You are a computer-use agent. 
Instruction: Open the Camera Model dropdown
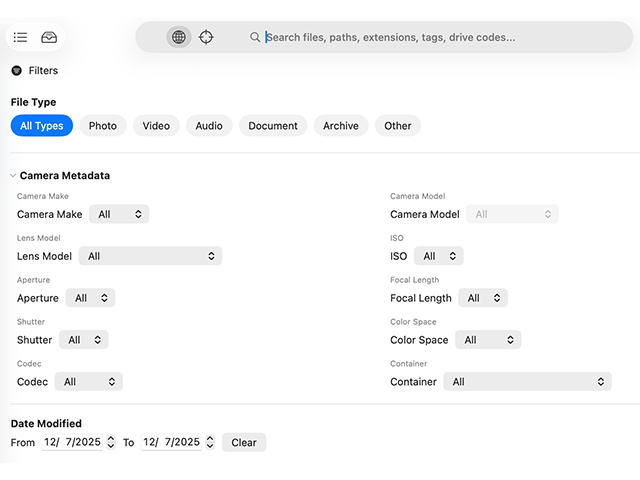click(x=512, y=214)
